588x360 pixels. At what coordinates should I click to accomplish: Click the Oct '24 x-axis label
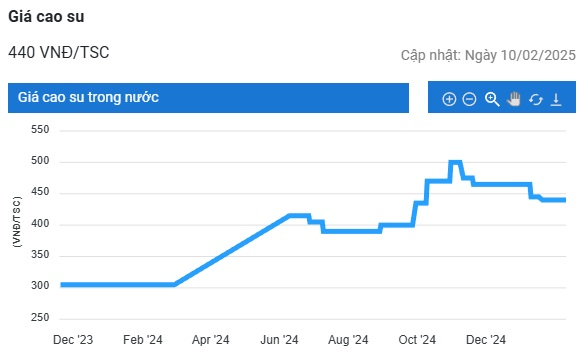point(417,340)
